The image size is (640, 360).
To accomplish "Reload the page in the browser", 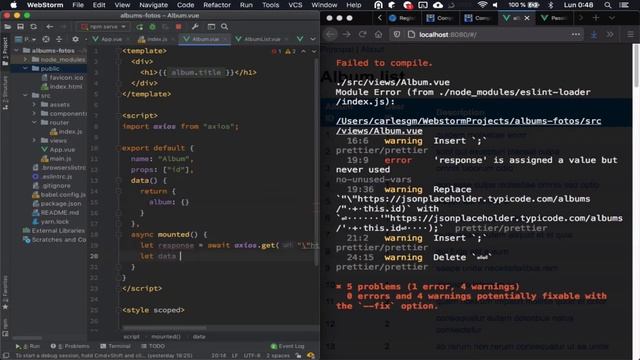I will [x=362, y=34].
